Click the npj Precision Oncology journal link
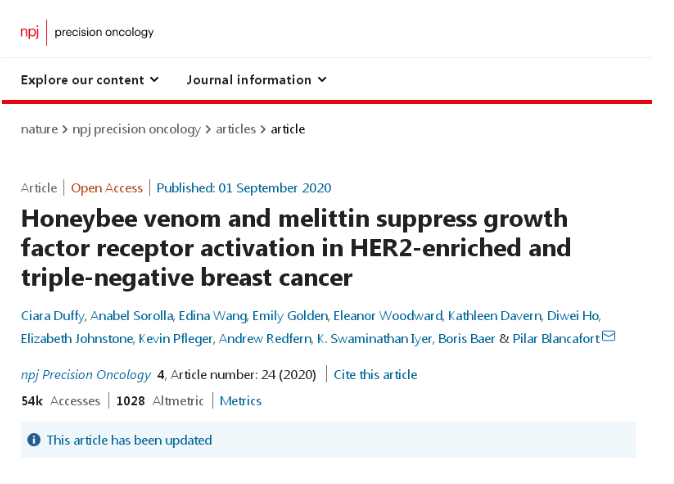 click(86, 374)
